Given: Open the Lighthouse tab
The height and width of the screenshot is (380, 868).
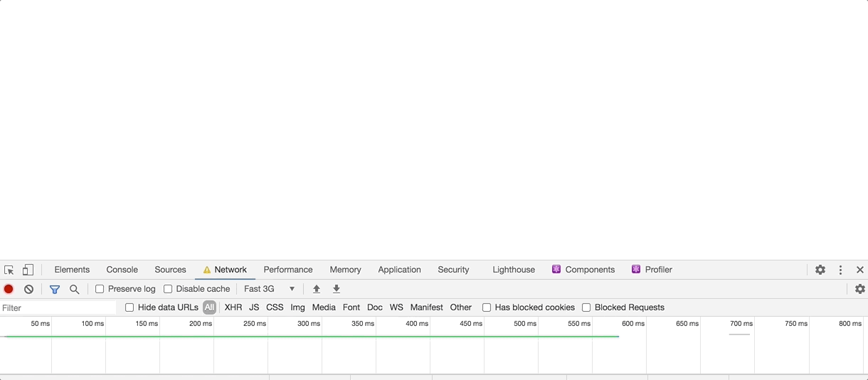Looking at the screenshot, I should click(514, 270).
